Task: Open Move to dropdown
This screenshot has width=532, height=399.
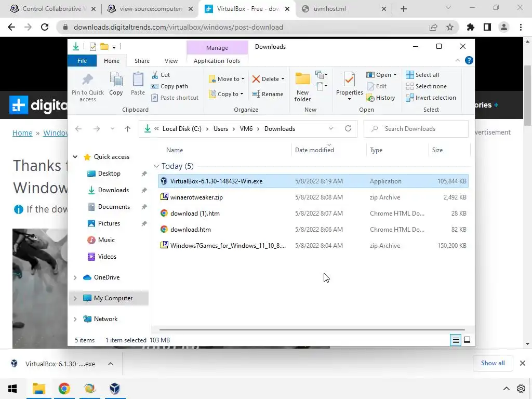Action: coord(227,79)
